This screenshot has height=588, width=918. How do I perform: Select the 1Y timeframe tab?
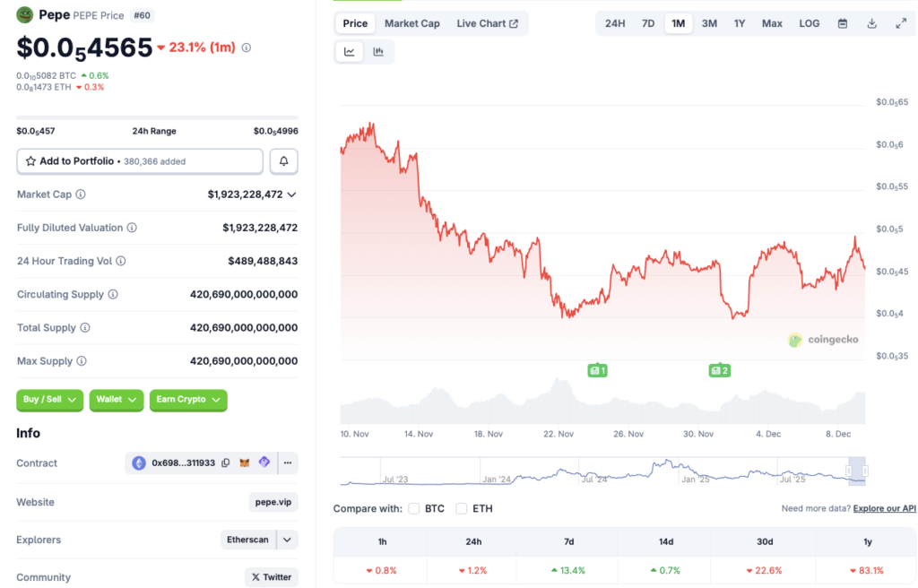tap(739, 23)
